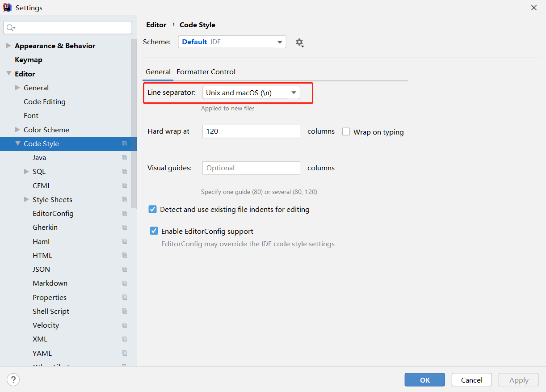
Task: Click the copy icon beside YAML row
Action: pos(125,353)
